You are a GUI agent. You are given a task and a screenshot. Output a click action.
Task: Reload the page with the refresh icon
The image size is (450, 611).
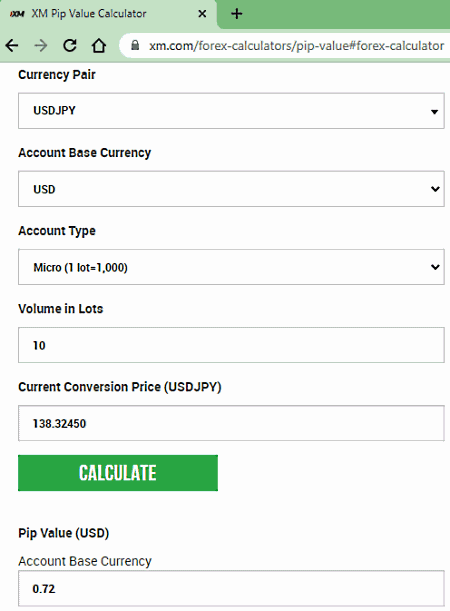(x=70, y=46)
